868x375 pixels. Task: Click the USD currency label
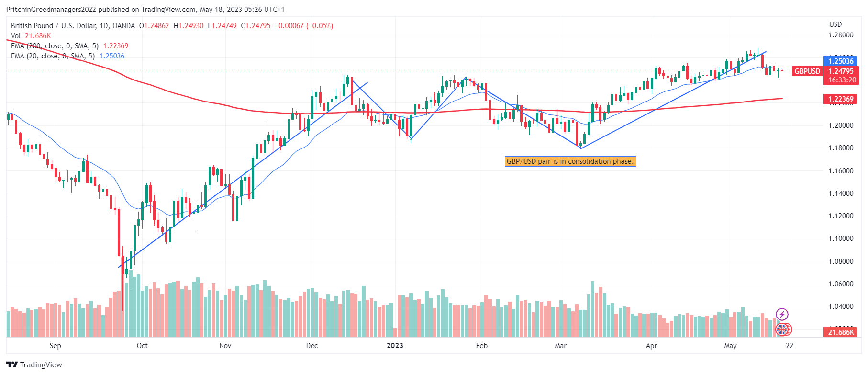tap(835, 24)
